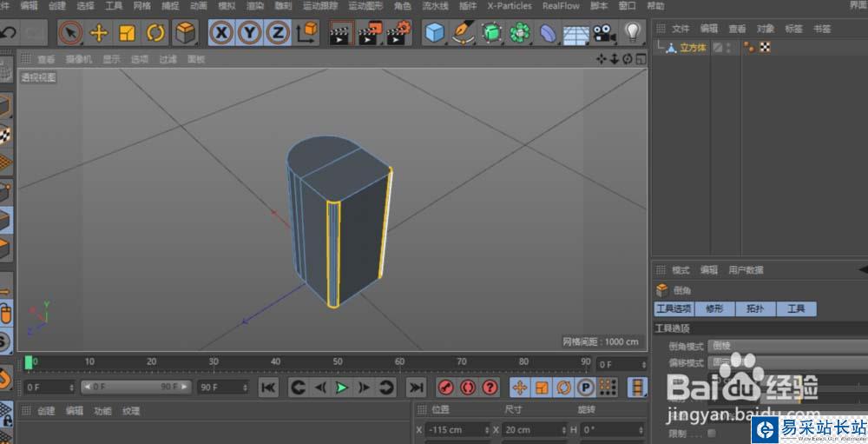The height and width of the screenshot is (444, 868).
Task: Toggle the Z axis lock
Action: 278,34
